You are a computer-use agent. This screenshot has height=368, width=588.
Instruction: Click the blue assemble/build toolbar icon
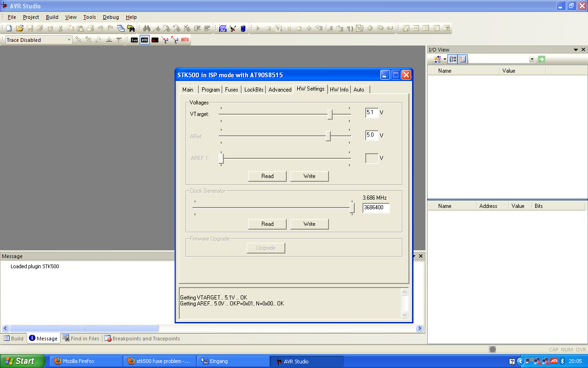(223, 29)
